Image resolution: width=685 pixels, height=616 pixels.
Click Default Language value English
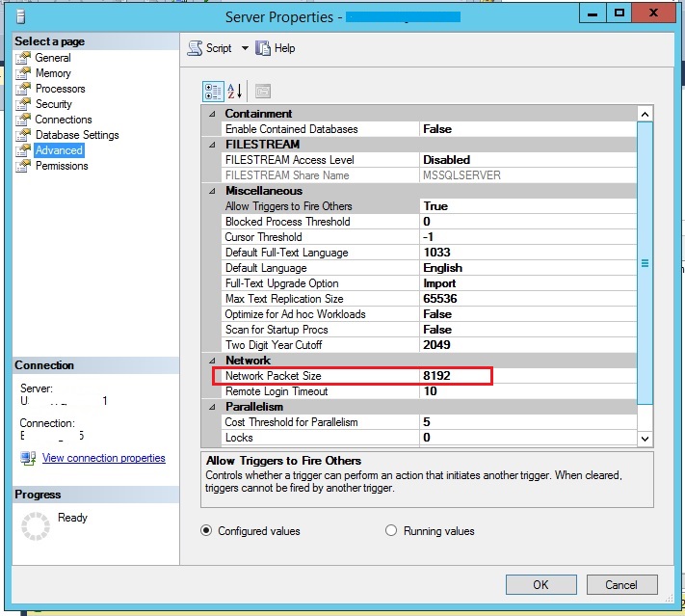[x=442, y=268]
